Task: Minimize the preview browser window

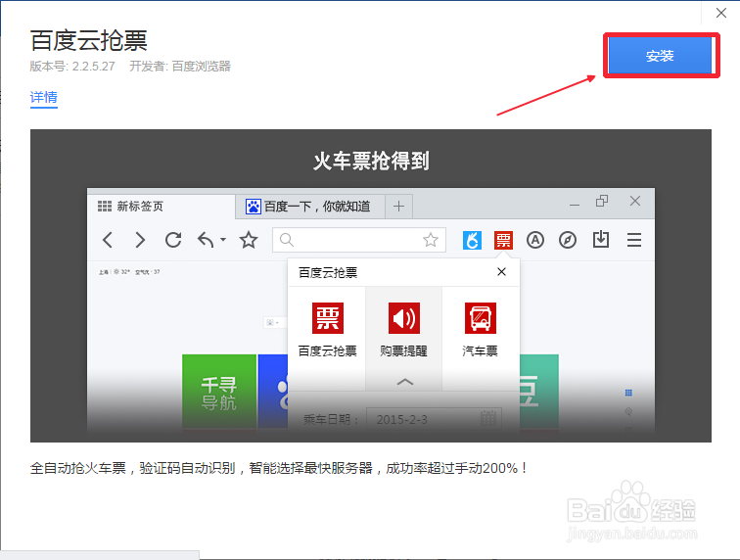Action: pyautogui.click(x=575, y=205)
